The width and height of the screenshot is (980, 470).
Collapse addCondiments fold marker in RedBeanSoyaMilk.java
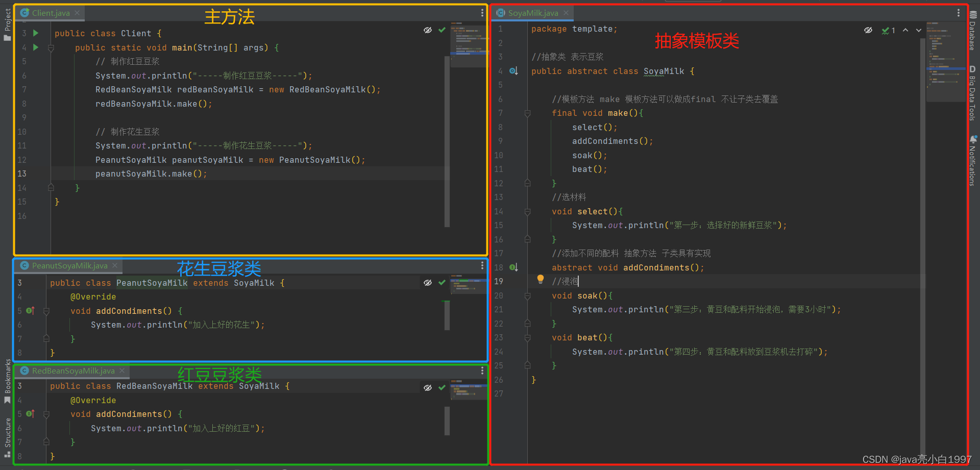click(46, 414)
